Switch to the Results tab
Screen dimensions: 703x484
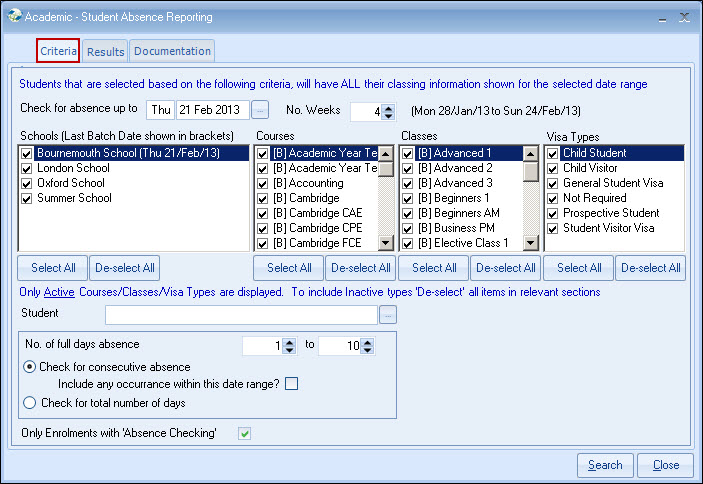105,51
